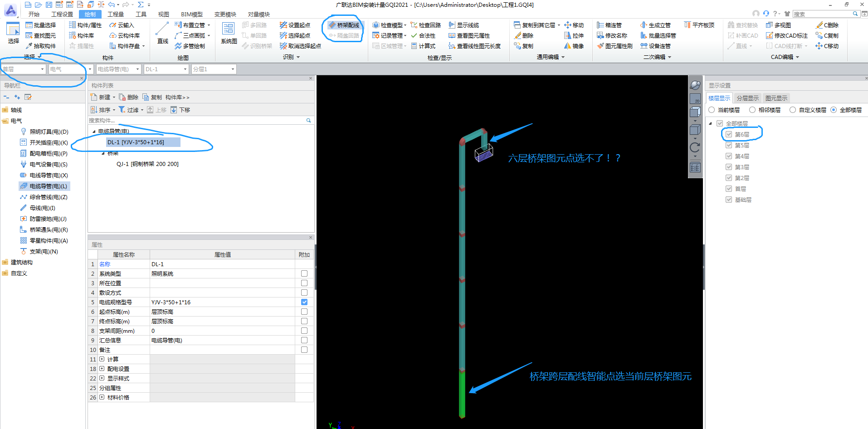Select QJ-1 [钢制桥架 200 200] component
This screenshot has height=429, width=868.
pyautogui.click(x=147, y=164)
